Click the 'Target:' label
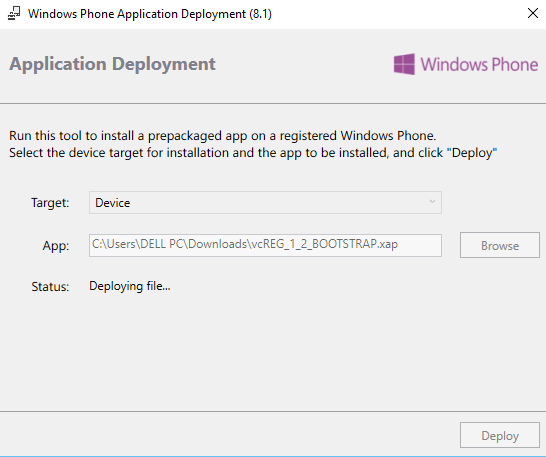Image resolution: width=546 pixels, height=457 pixels. (x=50, y=203)
